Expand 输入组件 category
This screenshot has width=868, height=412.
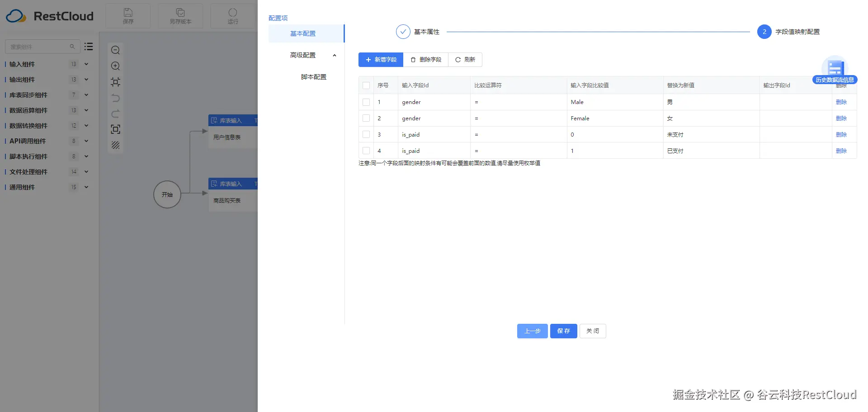click(86, 64)
